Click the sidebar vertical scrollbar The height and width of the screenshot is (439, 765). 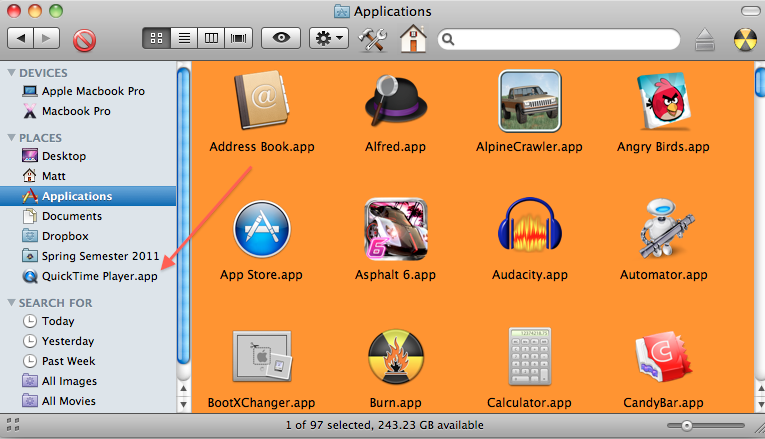tap(183, 216)
